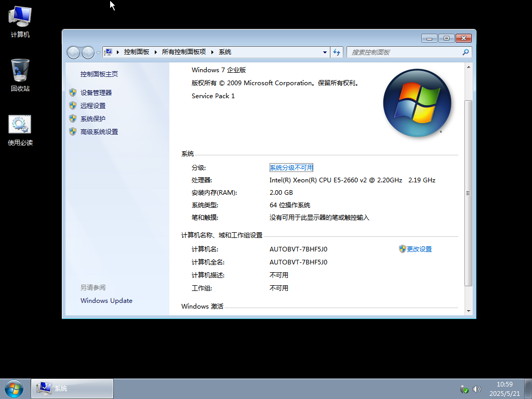Open 远程设置 from the sidebar
This screenshot has height=399, width=532.
[93, 105]
